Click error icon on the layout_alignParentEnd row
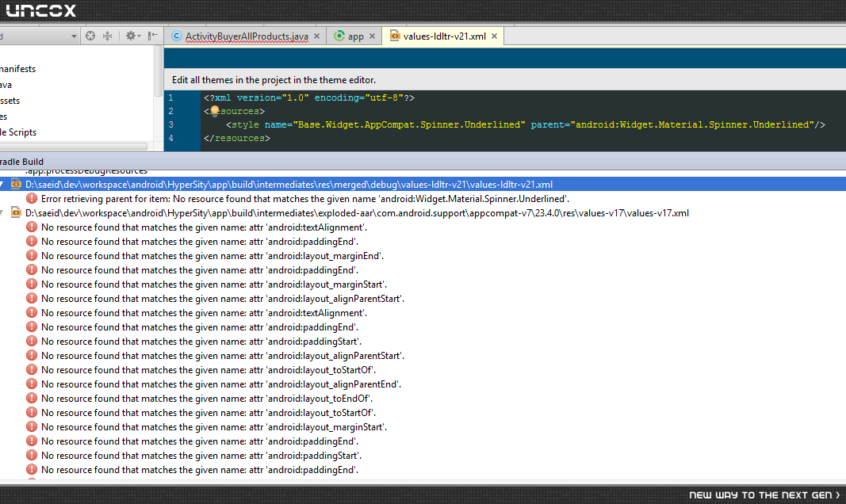This screenshot has width=846, height=504. pos(32,384)
